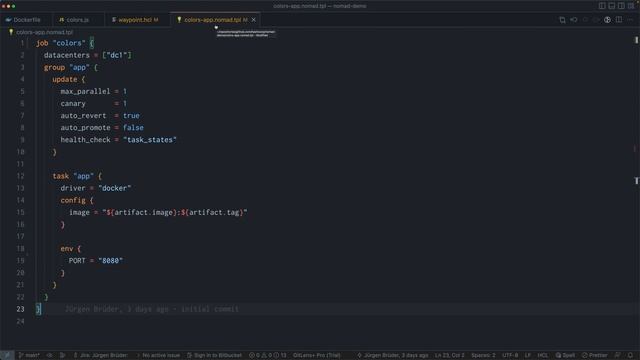
Task: Change the UTF-8 file encoding
Action: (510, 355)
